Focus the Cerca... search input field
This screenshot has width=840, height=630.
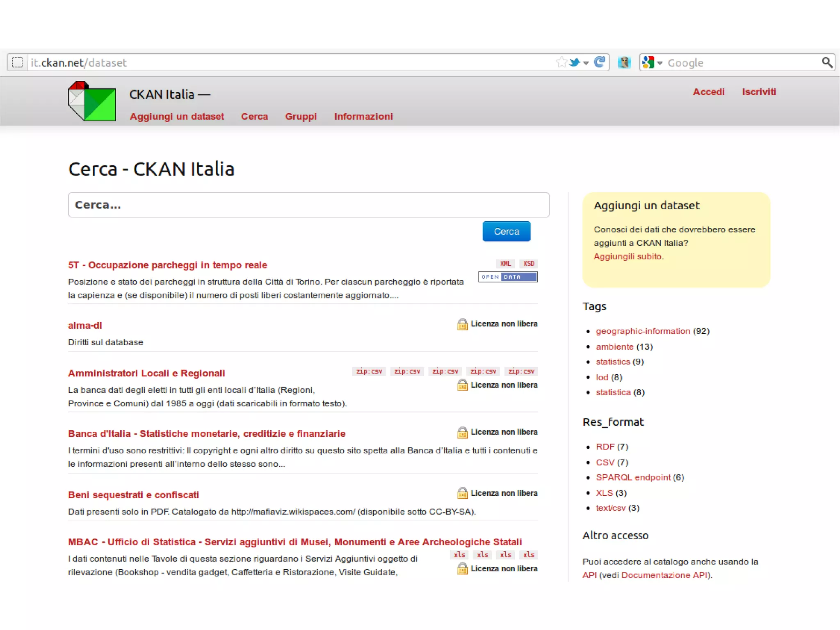[x=308, y=205]
